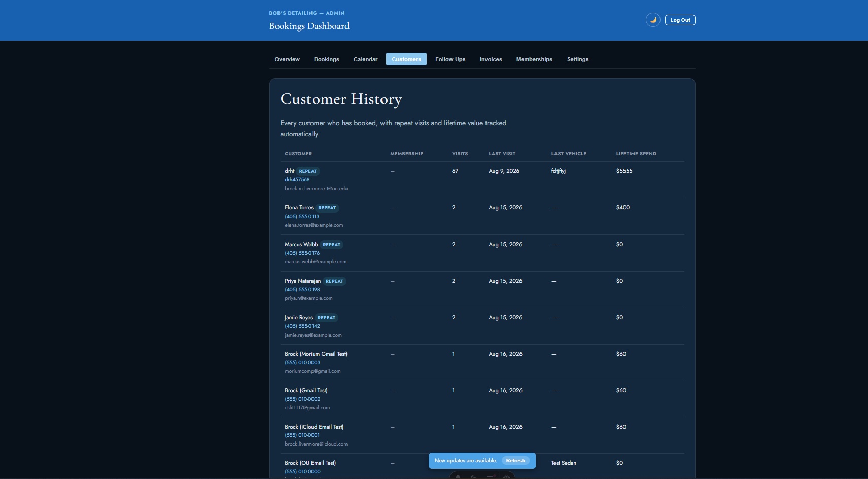
Task: Click email brock.m.livermore-1@ou.edu
Action: pyautogui.click(x=316, y=188)
